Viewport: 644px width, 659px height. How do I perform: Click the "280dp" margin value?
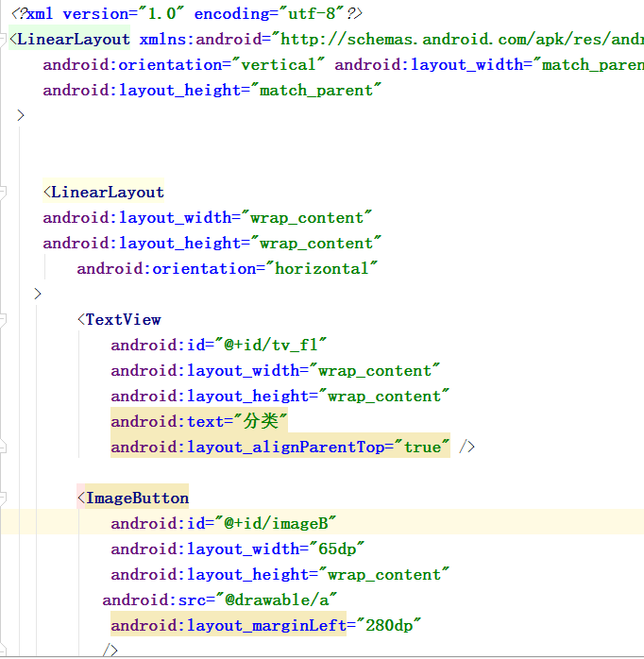click(x=389, y=626)
